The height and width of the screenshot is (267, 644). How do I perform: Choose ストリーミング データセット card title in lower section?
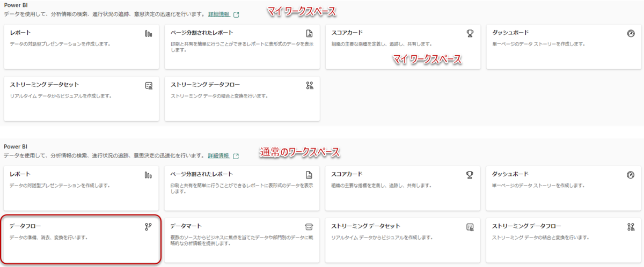(x=367, y=226)
